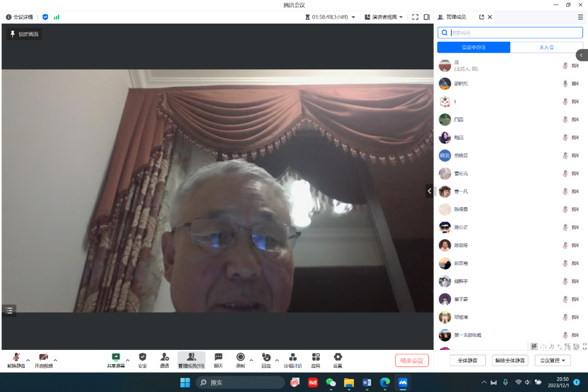The height and width of the screenshot is (392, 588).
Task: Open 分组讨论 breakout rooms icon
Action: pyautogui.click(x=293, y=357)
